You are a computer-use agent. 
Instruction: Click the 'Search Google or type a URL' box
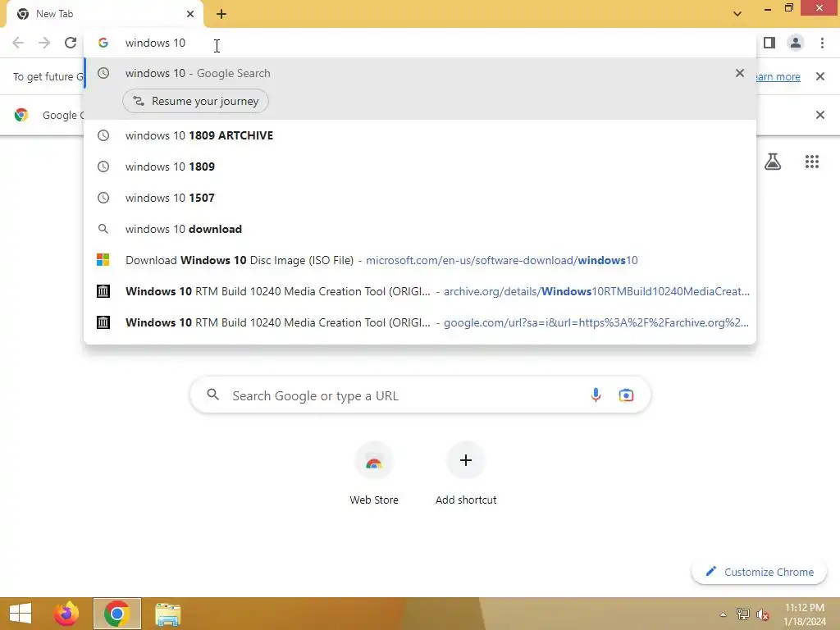coord(420,395)
